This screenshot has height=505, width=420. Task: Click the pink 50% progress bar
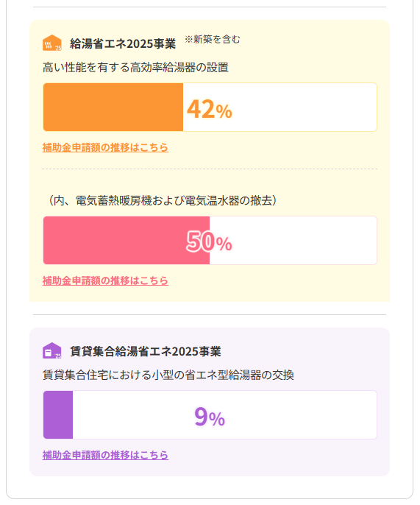[x=210, y=240]
